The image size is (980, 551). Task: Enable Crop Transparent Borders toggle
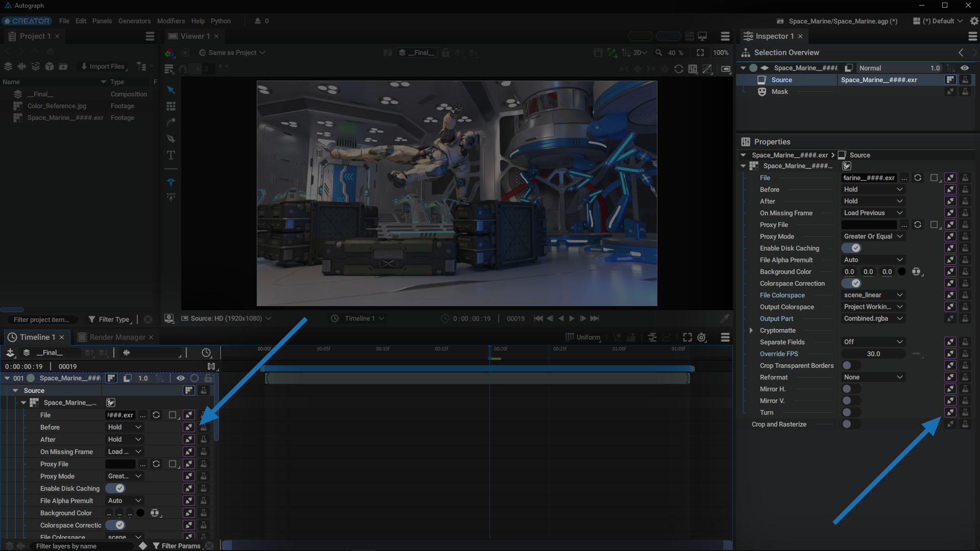852,365
